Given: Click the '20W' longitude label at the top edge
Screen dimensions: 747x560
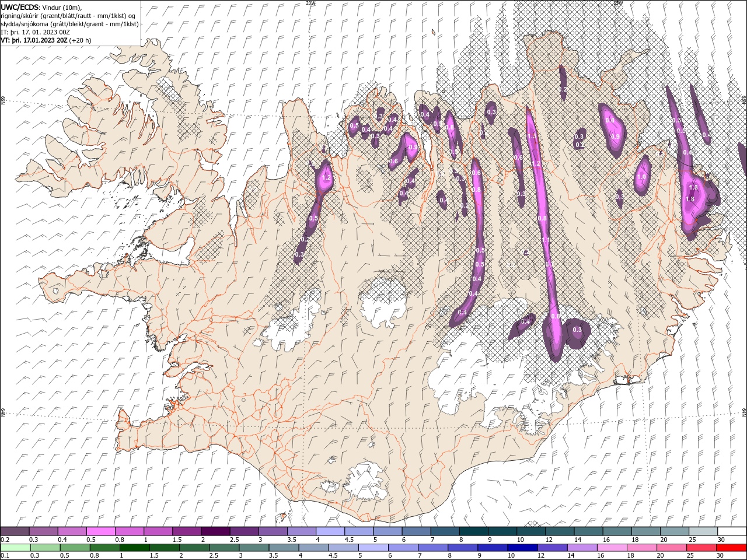Looking at the screenshot, I should point(310,3).
